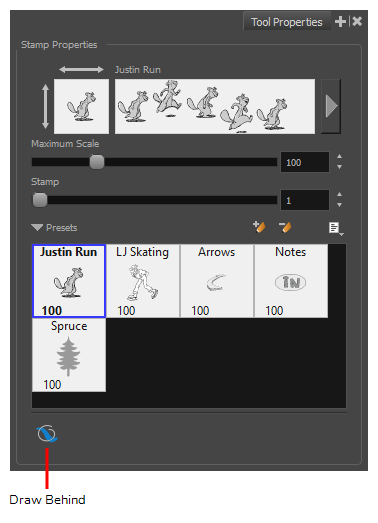Click the Delete Preset pencil icon
The height and width of the screenshot is (523, 378).
pyautogui.click(x=285, y=227)
